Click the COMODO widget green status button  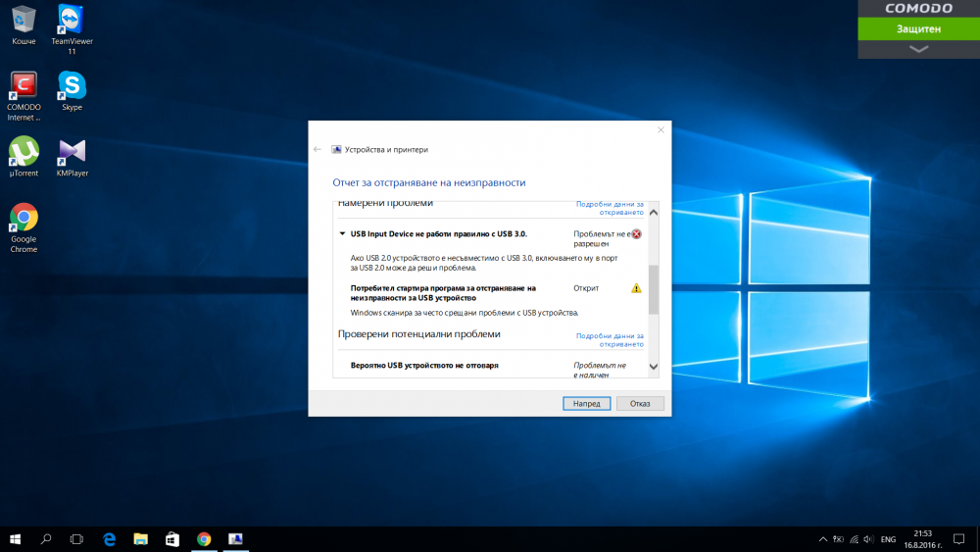pyautogui.click(x=919, y=28)
